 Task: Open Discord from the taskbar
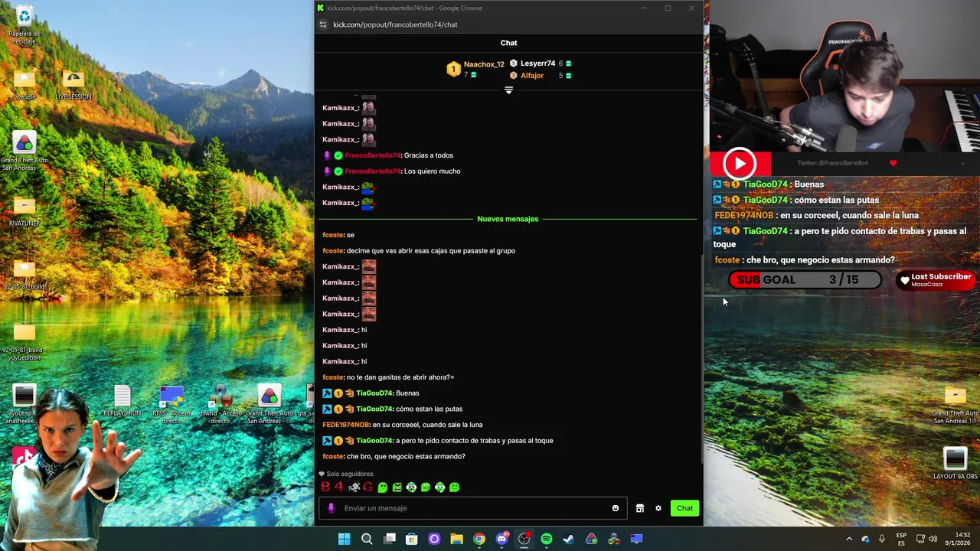(x=501, y=539)
